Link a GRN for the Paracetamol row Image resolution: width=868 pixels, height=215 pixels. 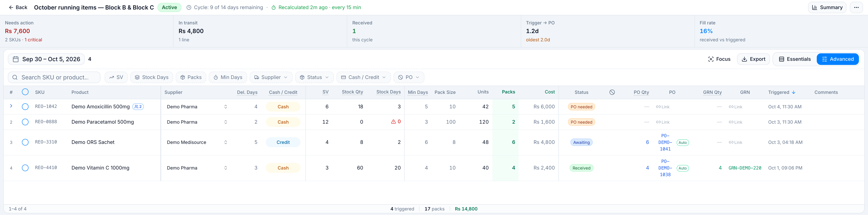click(736, 122)
